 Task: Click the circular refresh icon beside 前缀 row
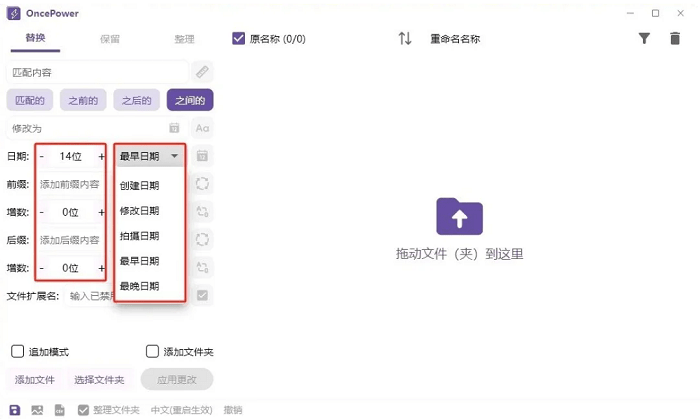coord(202,183)
